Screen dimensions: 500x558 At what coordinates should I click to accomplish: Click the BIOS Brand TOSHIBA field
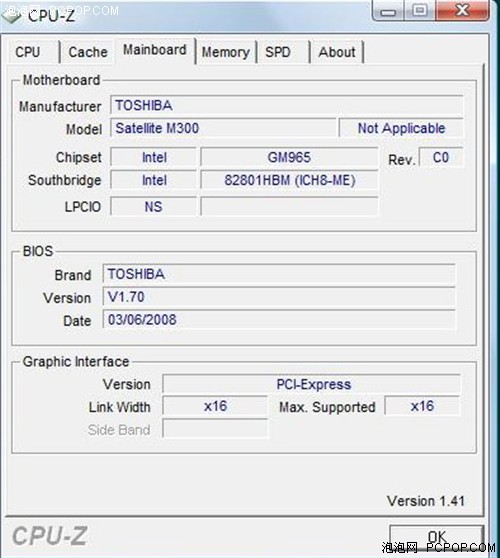(x=279, y=274)
